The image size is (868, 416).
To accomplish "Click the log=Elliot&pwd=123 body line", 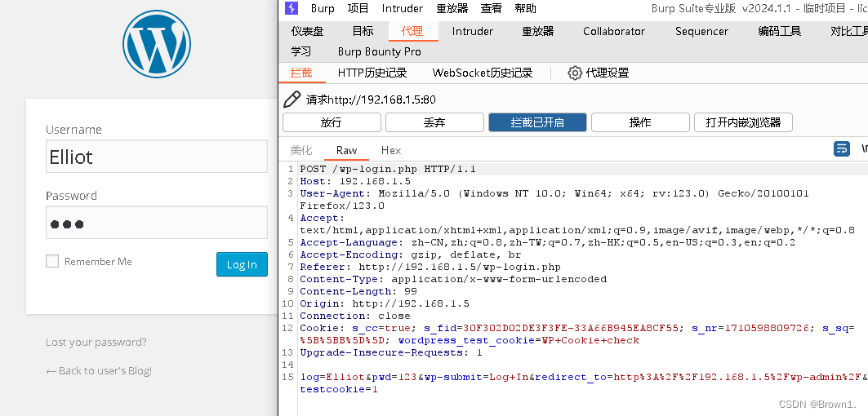I will [x=584, y=377].
